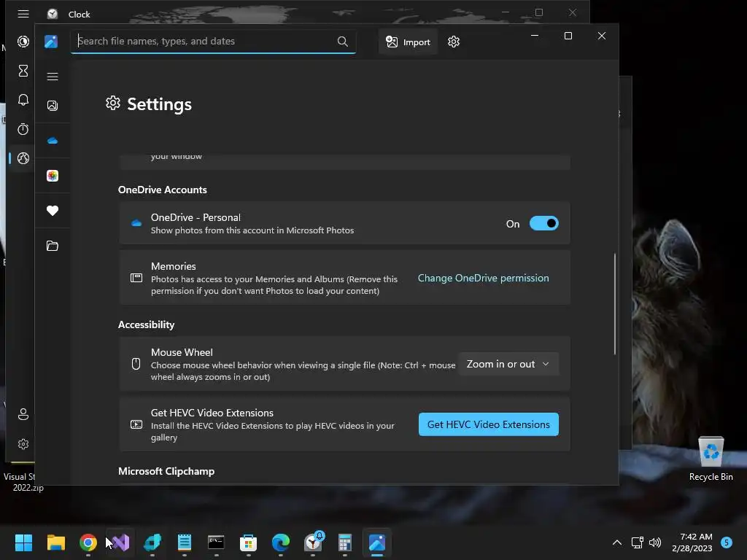Click the Import button
The image size is (747, 560).
click(408, 42)
